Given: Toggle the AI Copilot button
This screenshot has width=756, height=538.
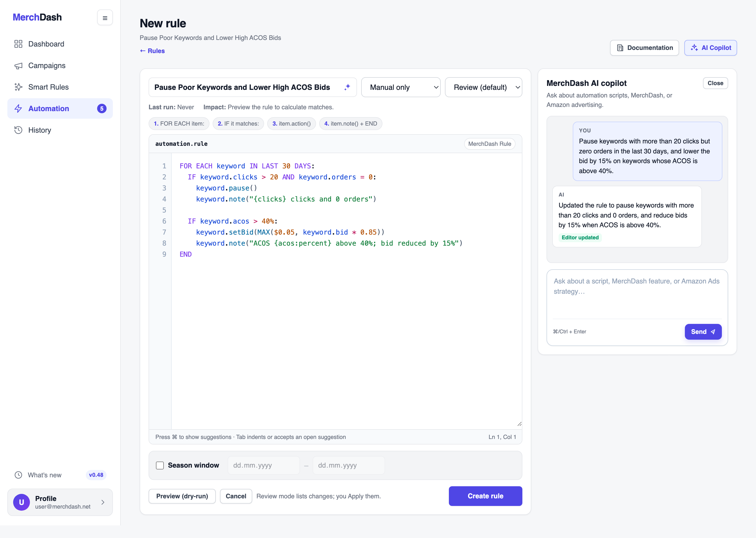Looking at the screenshot, I should pyautogui.click(x=710, y=48).
